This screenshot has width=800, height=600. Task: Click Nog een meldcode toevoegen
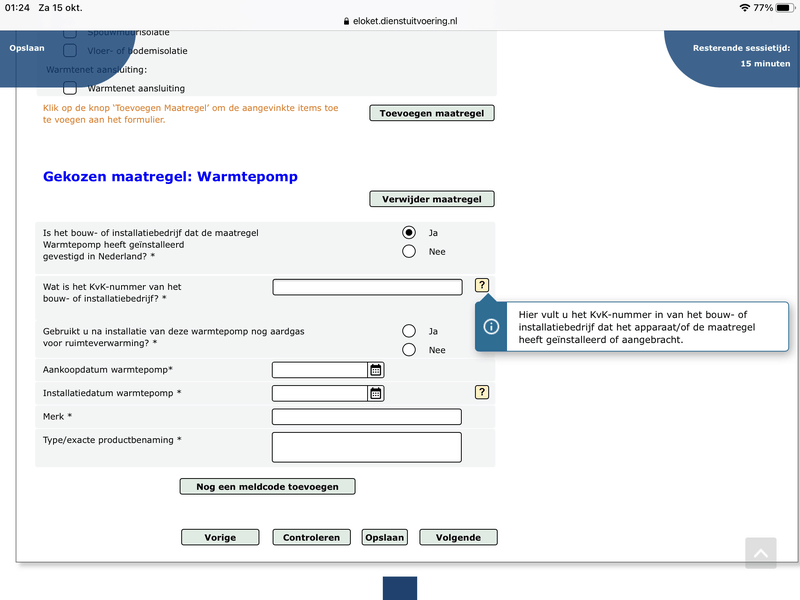click(x=267, y=487)
